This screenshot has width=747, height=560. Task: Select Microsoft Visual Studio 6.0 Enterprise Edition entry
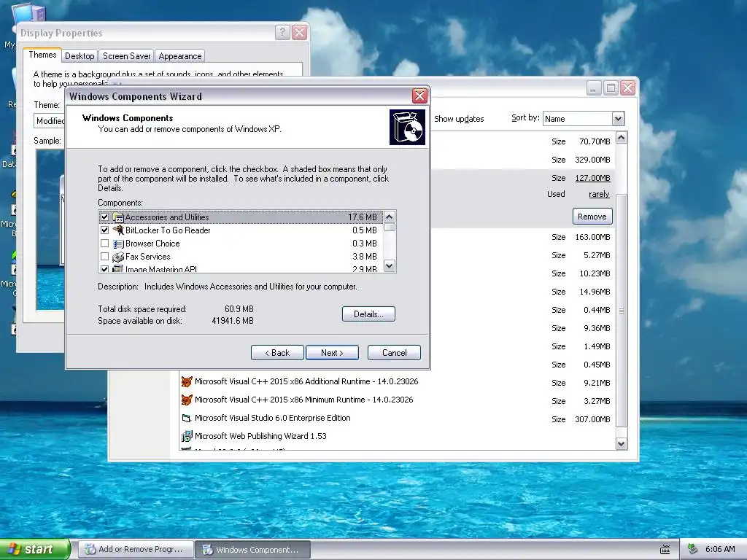coord(273,418)
